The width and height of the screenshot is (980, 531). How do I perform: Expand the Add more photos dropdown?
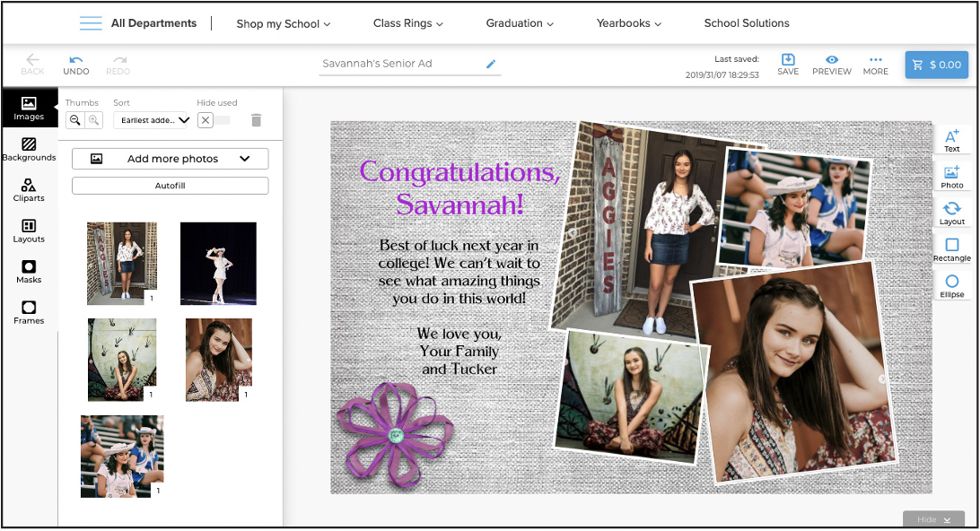[170, 159]
